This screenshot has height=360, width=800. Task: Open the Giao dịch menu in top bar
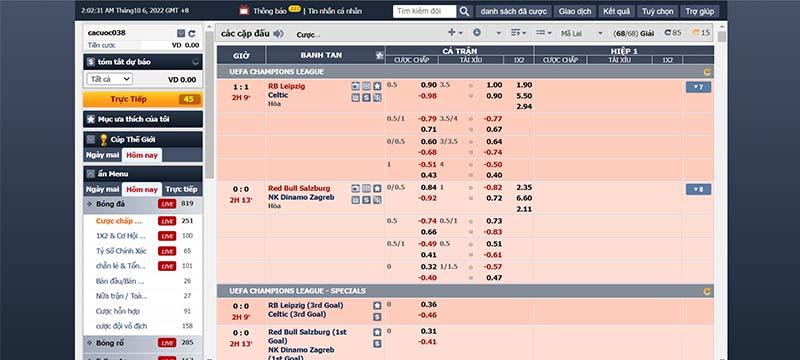(x=574, y=11)
